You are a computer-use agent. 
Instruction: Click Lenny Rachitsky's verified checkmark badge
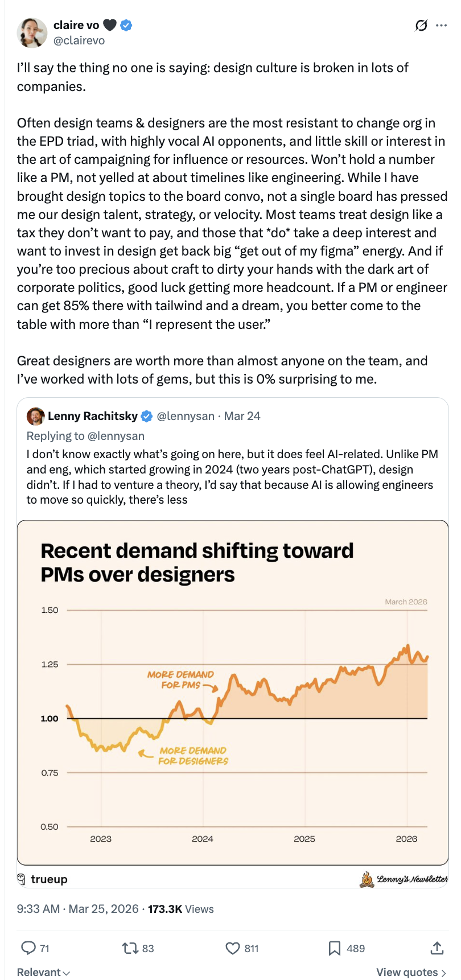[146, 416]
